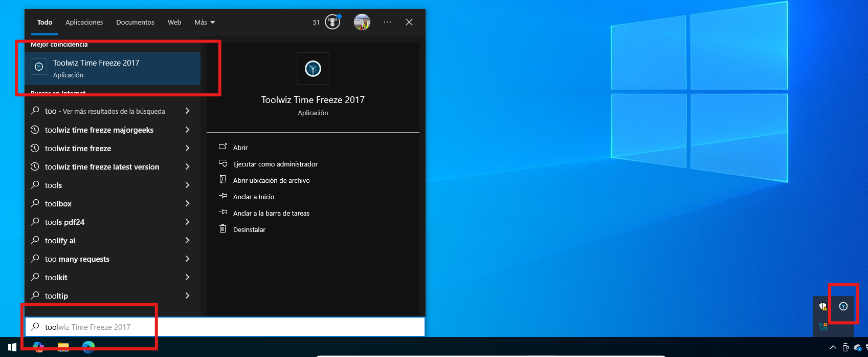
Task: Open Copilot from the taskbar
Action: pos(38,347)
